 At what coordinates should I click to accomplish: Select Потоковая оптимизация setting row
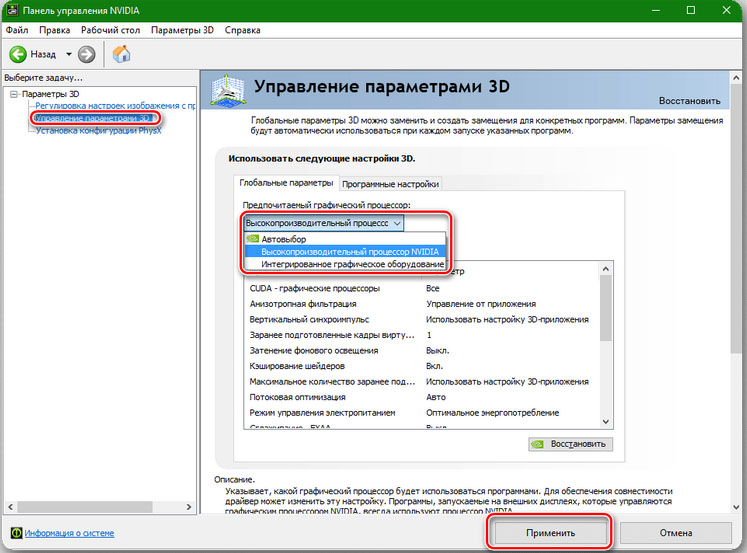click(x=421, y=397)
